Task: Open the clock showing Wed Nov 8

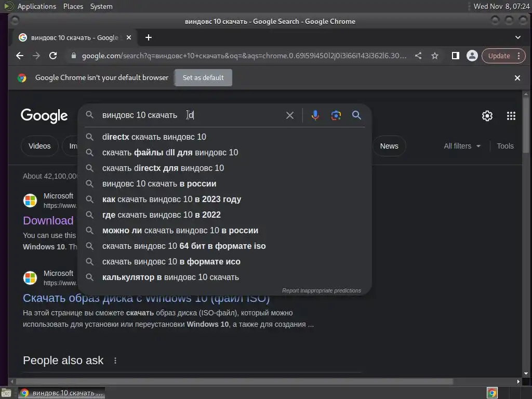Action: click(501, 6)
